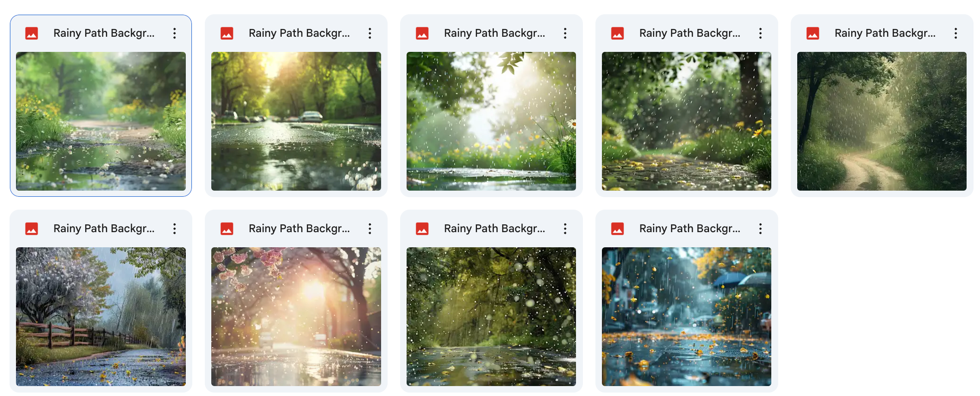
Task: Open three-dot menu on sunny street image card
Action: pyautogui.click(x=370, y=33)
